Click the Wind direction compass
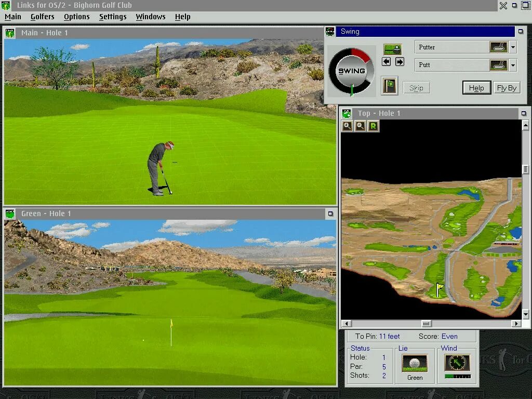 (x=457, y=363)
